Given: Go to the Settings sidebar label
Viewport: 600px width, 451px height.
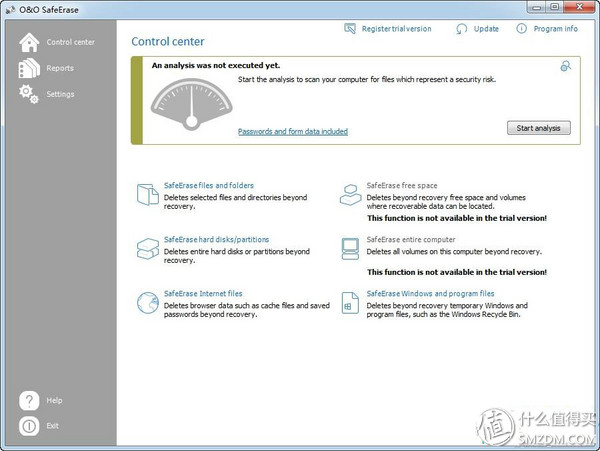Looking at the screenshot, I should (x=60, y=94).
